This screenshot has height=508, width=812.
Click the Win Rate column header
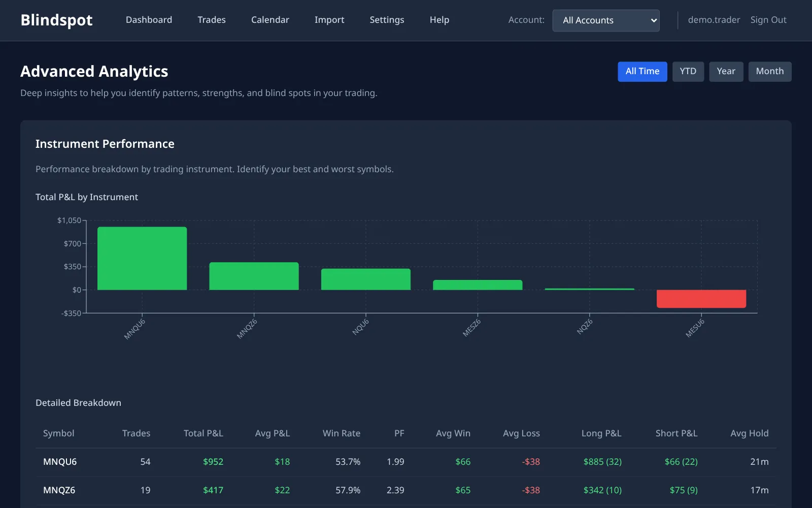pos(342,433)
